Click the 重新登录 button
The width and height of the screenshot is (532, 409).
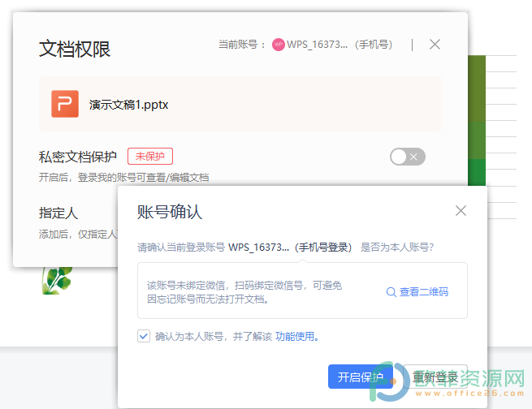pyautogui.click(x=435, y=377)
